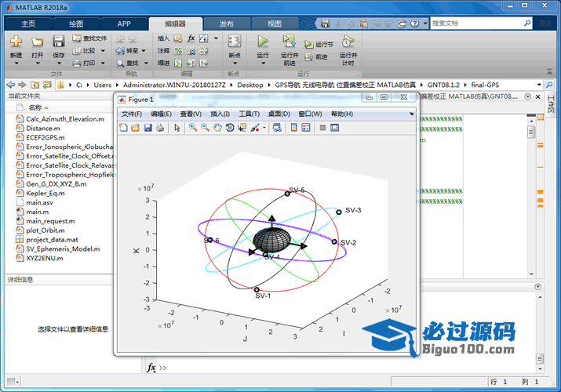The width and height of the screenshot is (561, 392).
Task: Switch to the 主页 (Home) tab
Action: click(x=28, y=24)
